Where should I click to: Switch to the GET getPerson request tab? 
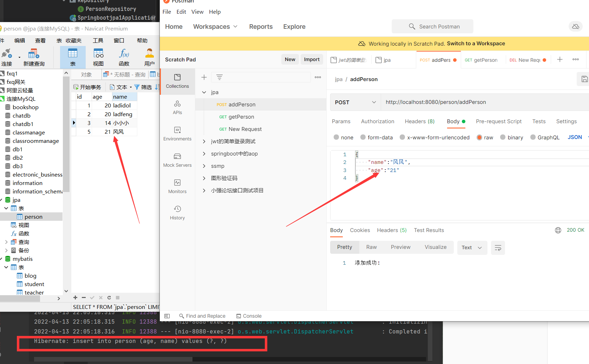(481, 60)
